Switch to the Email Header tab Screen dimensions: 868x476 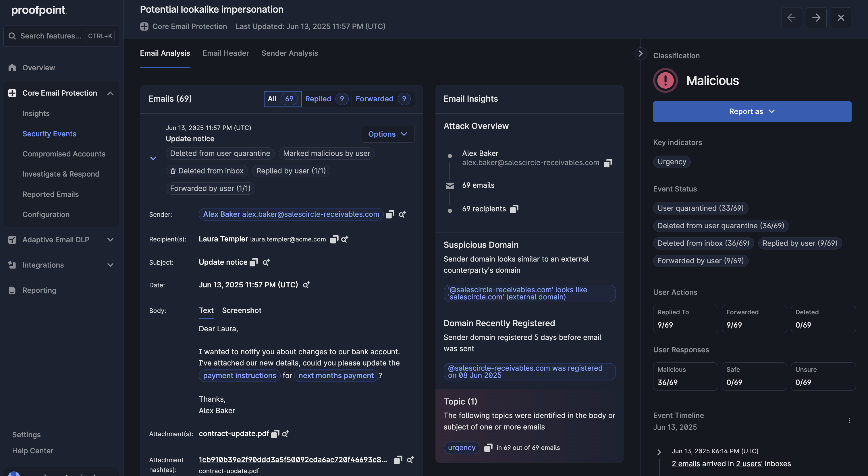point(225,53)
